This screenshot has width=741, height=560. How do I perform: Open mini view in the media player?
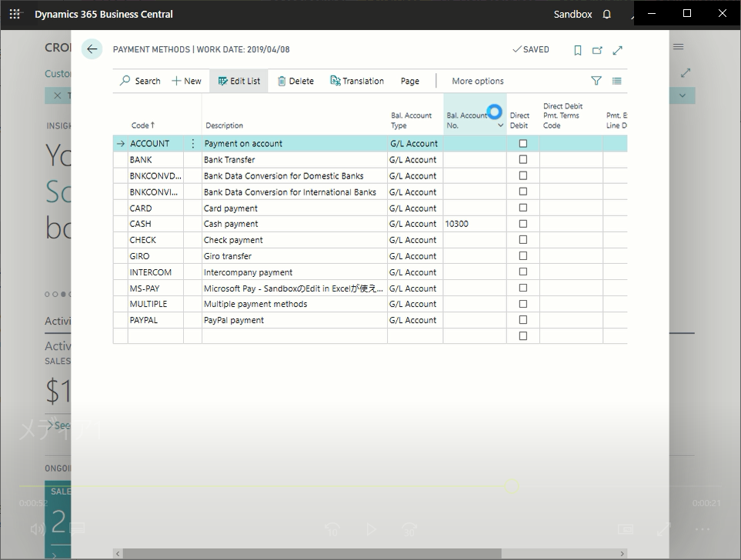(626, 529)
